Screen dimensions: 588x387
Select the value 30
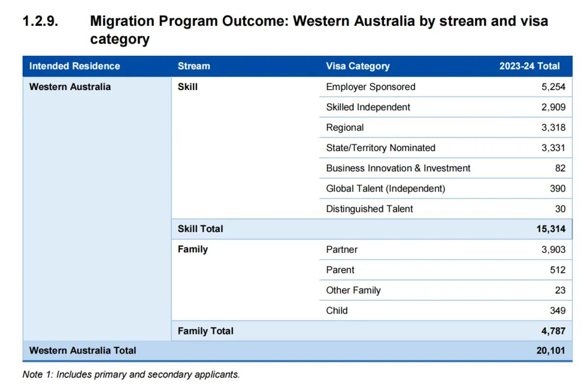click(560, 209)
